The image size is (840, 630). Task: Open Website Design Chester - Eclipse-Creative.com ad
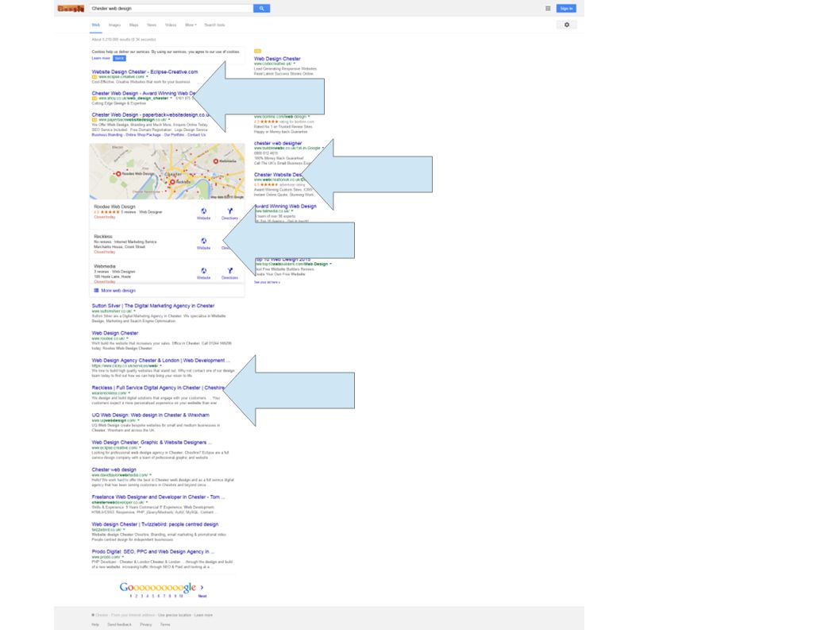pos(144,72)
